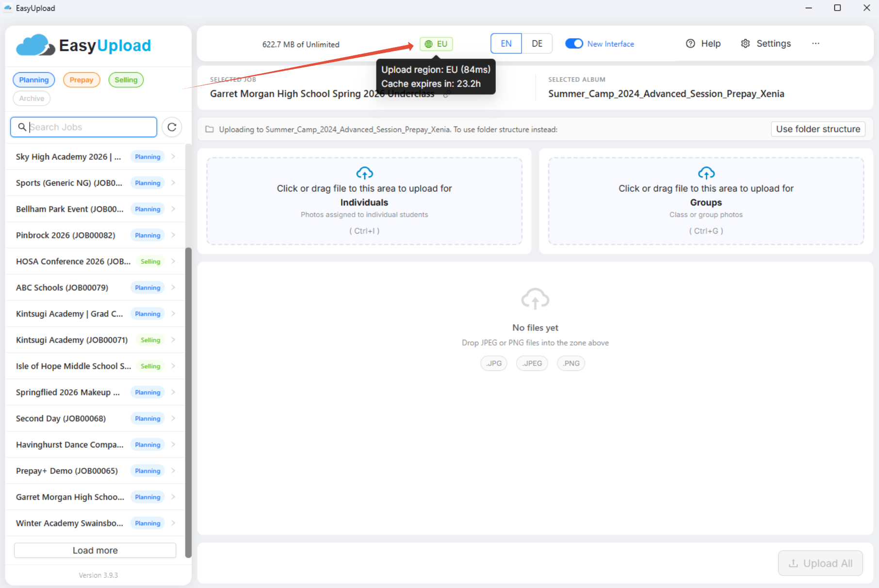Load more jobs
The height and width of the screenshot is (588, 879).
tap(95, 550)
